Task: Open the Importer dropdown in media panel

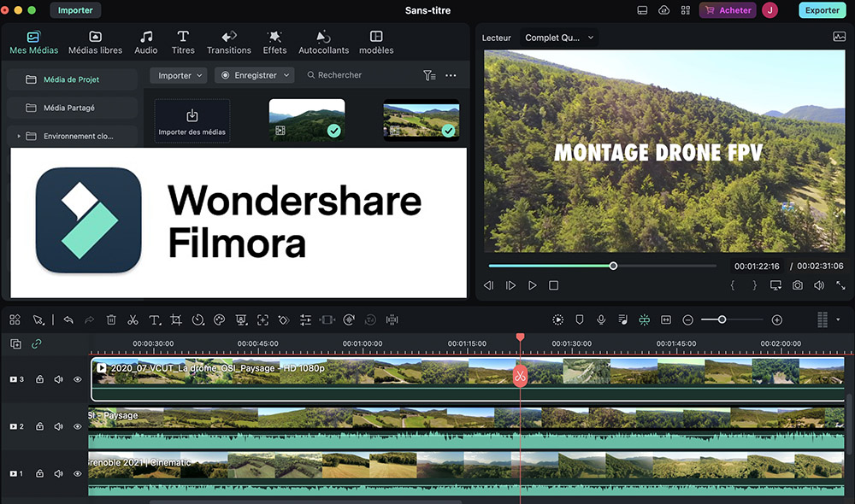Action: tap(180, 75)
